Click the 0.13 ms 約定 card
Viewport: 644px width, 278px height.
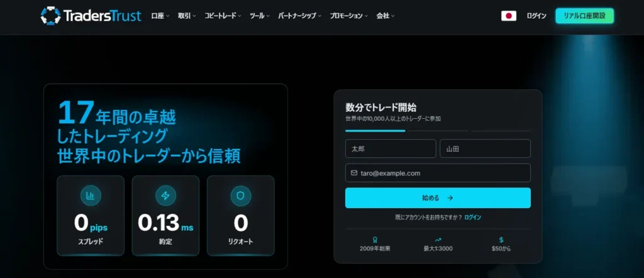point(165,216)
